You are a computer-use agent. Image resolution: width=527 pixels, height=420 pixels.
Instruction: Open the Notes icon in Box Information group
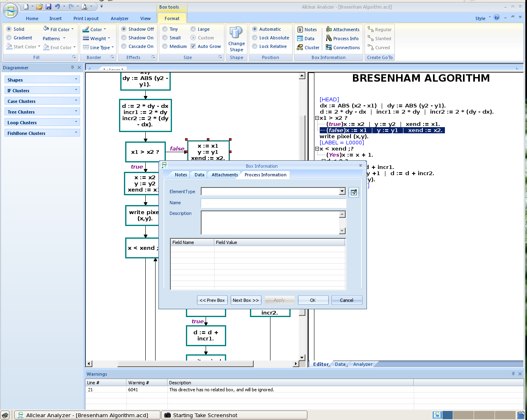[x=307, y=29]
